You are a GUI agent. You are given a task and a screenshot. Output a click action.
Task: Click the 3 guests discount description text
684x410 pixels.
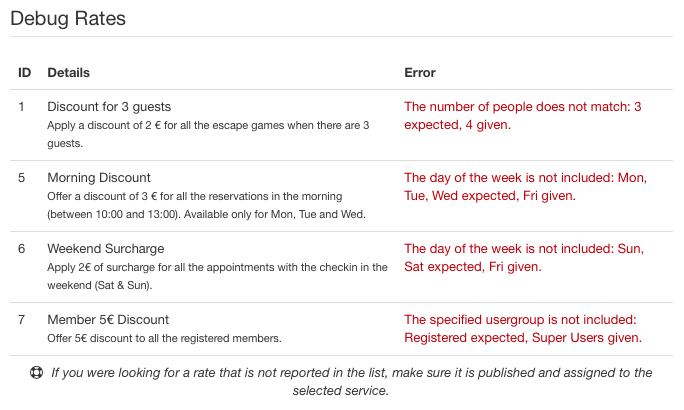[x=208, y=134]
